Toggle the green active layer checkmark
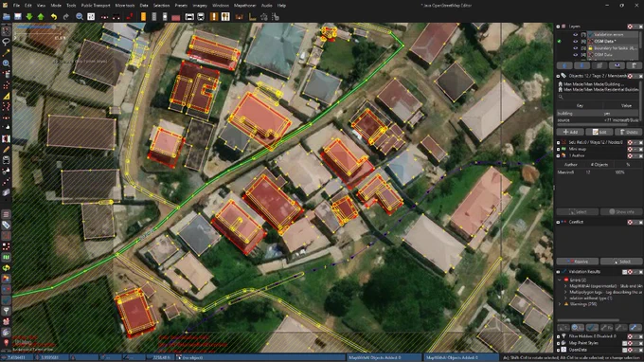Image resolution: width=644 pixels, height=362 pixels. pyautogui.click(x=560, y=42)
